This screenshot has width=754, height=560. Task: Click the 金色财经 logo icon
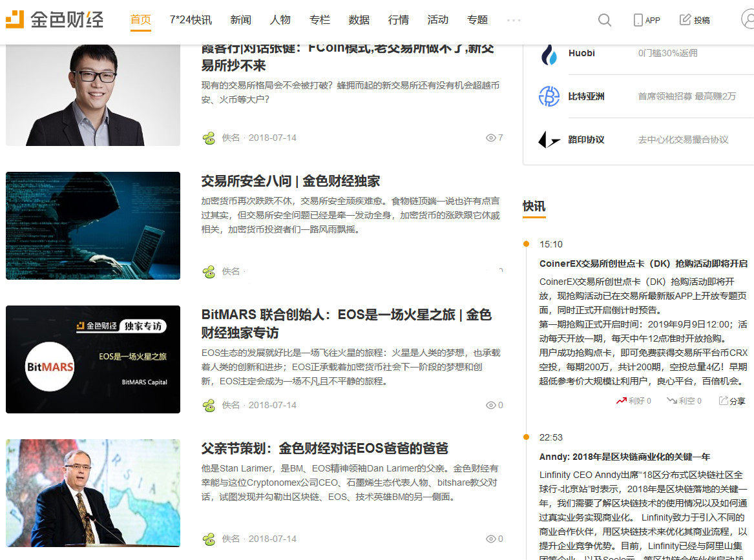tap(14, 19)
